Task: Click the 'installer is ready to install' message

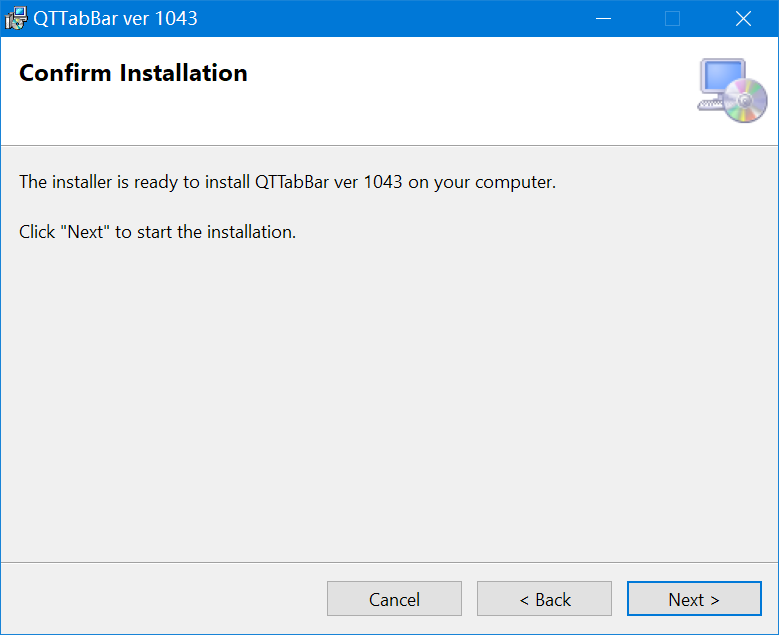Action: pos(287,182)
